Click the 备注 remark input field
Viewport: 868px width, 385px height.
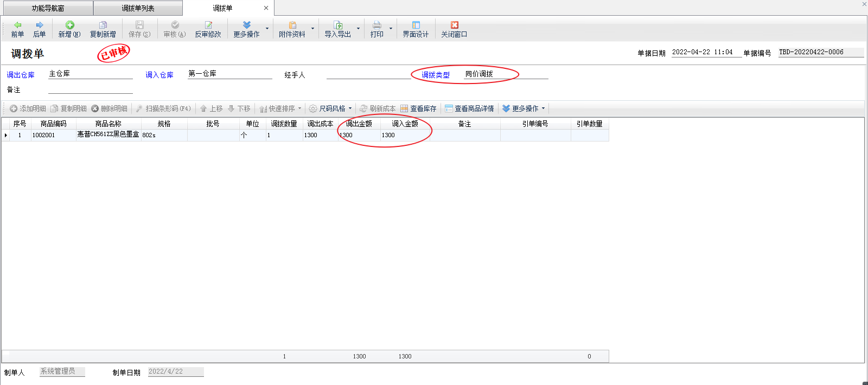pos(90,89)
